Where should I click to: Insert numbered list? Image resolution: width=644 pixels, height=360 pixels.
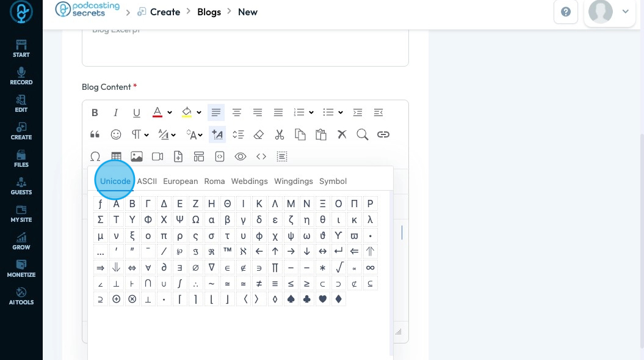point(299,112)
